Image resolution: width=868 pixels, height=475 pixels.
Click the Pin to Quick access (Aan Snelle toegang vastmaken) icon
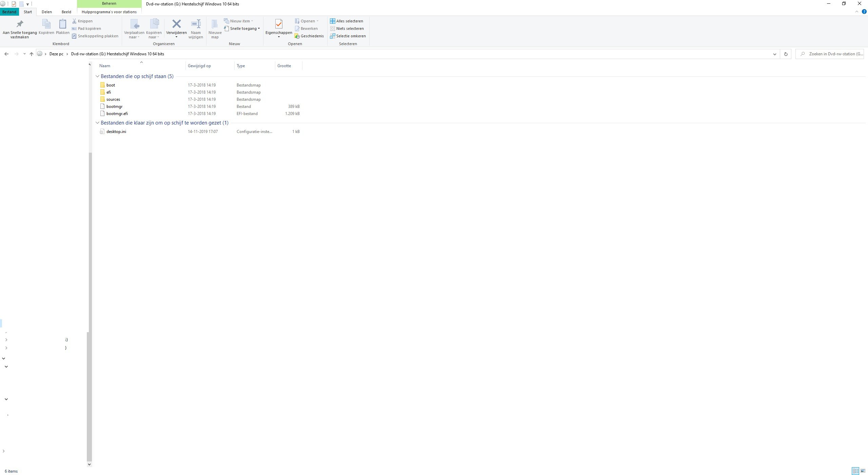[x=20, y=24]
